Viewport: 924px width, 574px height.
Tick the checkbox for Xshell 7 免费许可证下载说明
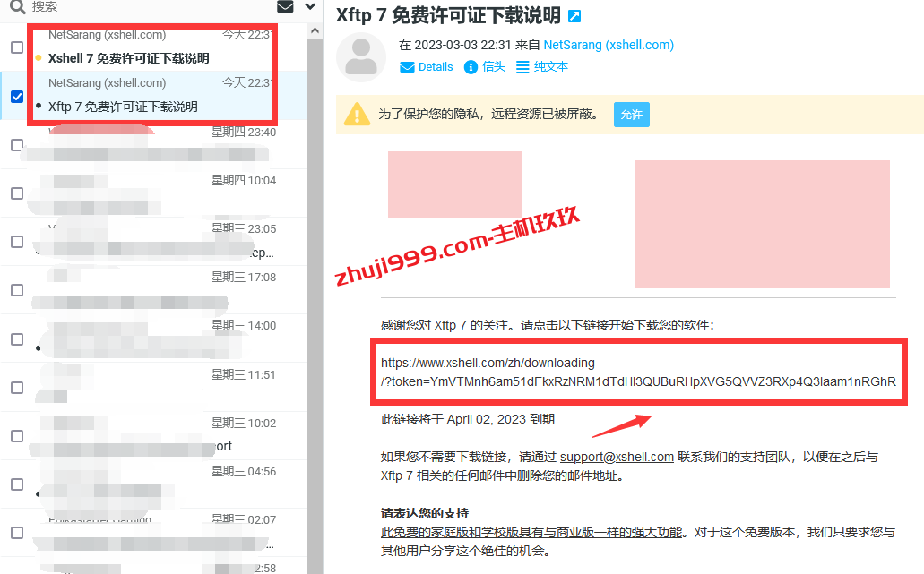17,47
